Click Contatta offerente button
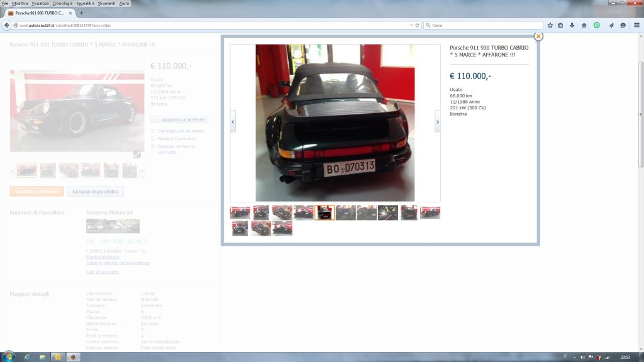This screenshot has width=644, height=362. click(x=37, y=192)
